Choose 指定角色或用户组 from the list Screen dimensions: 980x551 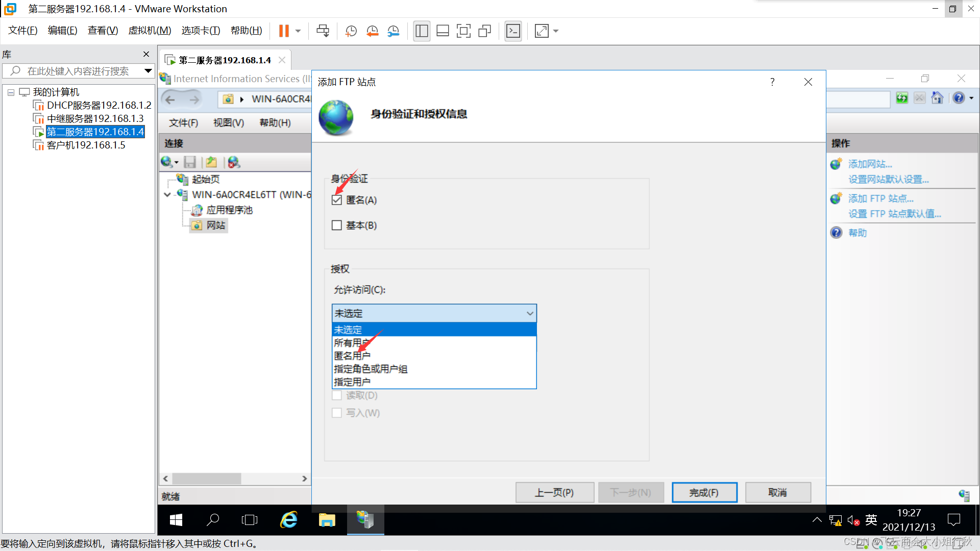tap(434, 369)
